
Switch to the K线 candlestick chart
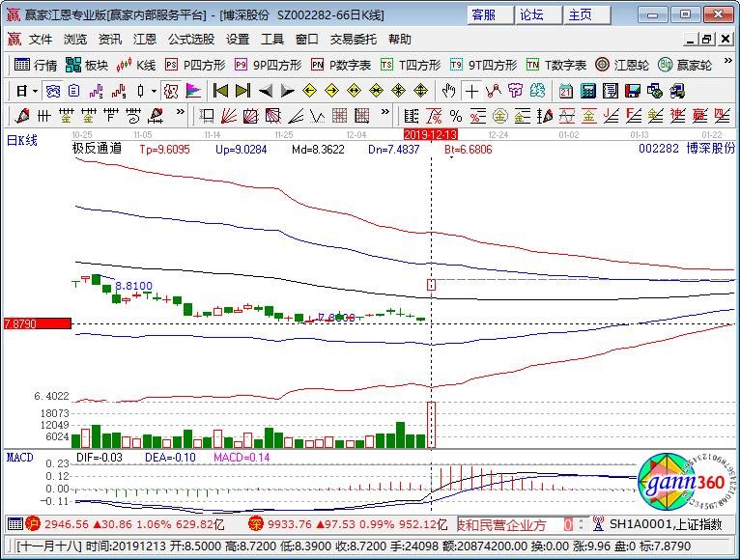click(x=136, y=65)
